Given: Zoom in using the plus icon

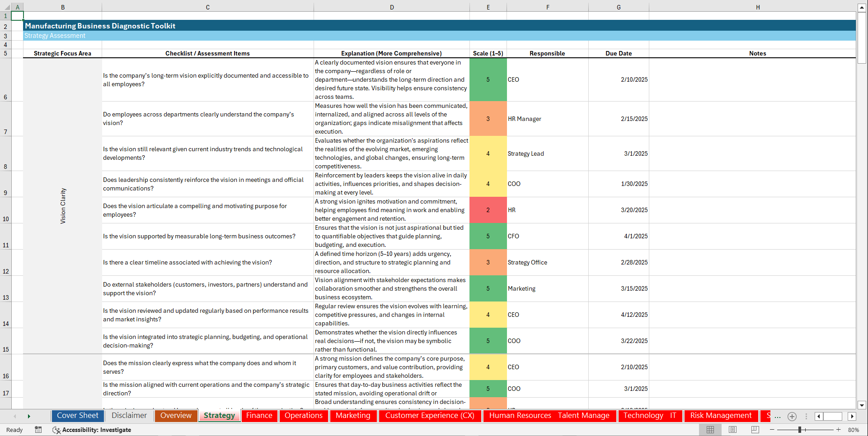Looking at the screenshot, I should tap(839, 430).
